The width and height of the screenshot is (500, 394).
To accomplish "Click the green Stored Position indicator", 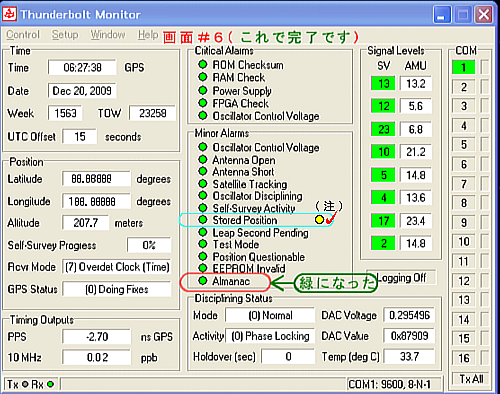I will coord(203,220).
